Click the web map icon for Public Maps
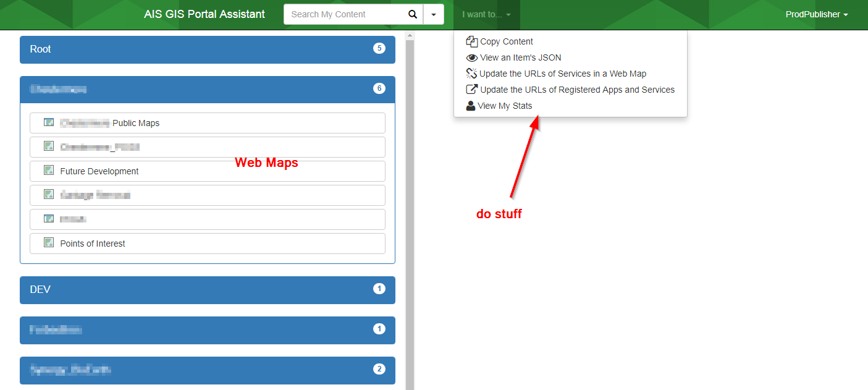 (x=49, y=122)
